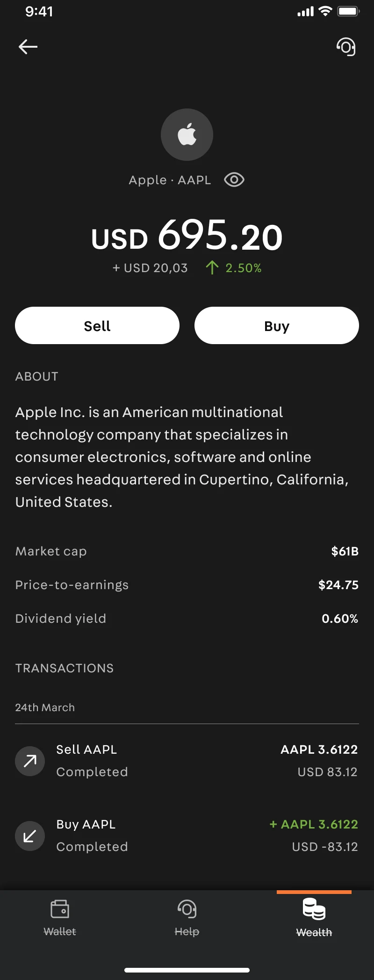Toggle the eye visibility icon next to AAPL
Image resolution: width=374 pixels, height=980 pixels.
[x=234, y=180]
